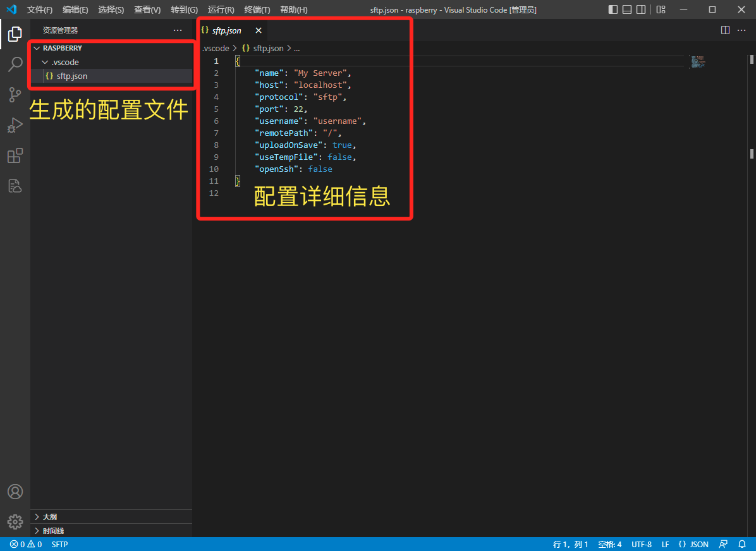Open the 选择(S) menu
Image resolution: width=756 pixels, height=551 pixels.
111,9
